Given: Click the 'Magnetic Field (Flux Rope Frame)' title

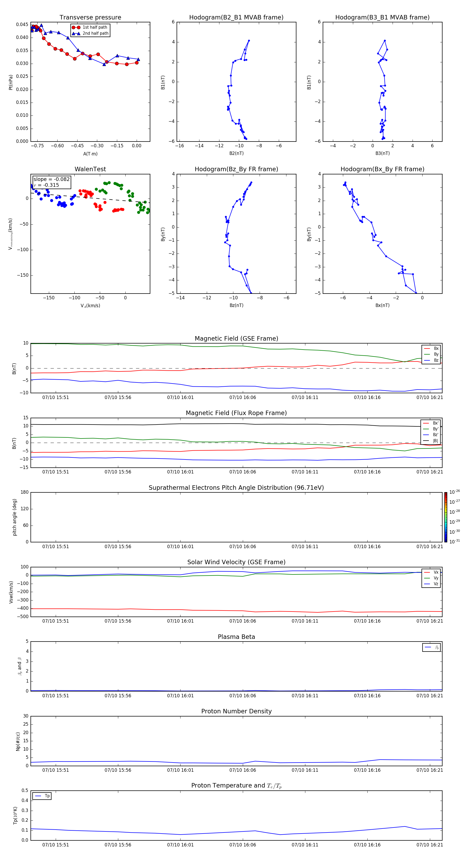Looking at the screenshot, I should 236,413.
